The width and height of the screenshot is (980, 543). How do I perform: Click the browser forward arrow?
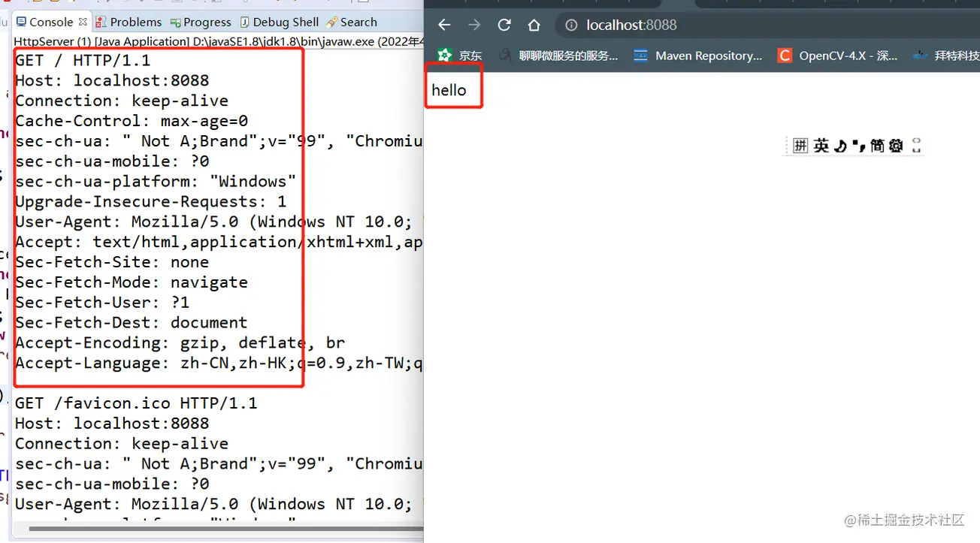(474, 25)
